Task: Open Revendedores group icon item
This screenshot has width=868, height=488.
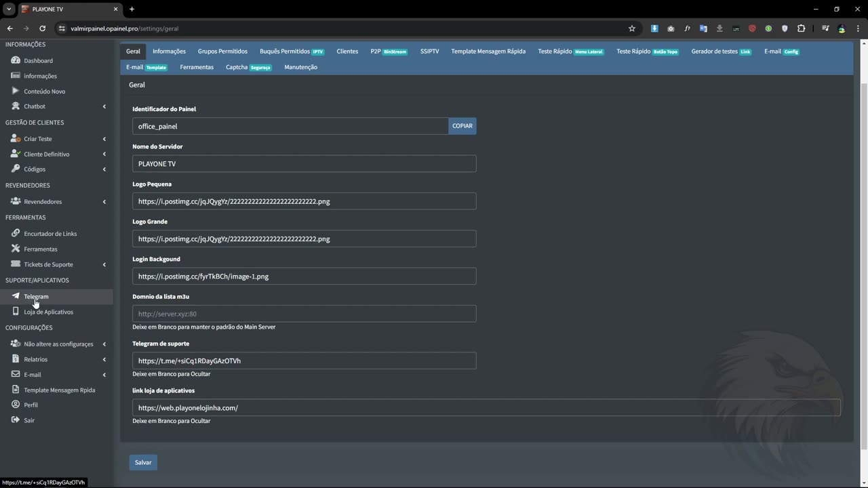Action: pyautogui.click(x=16, y=201)
